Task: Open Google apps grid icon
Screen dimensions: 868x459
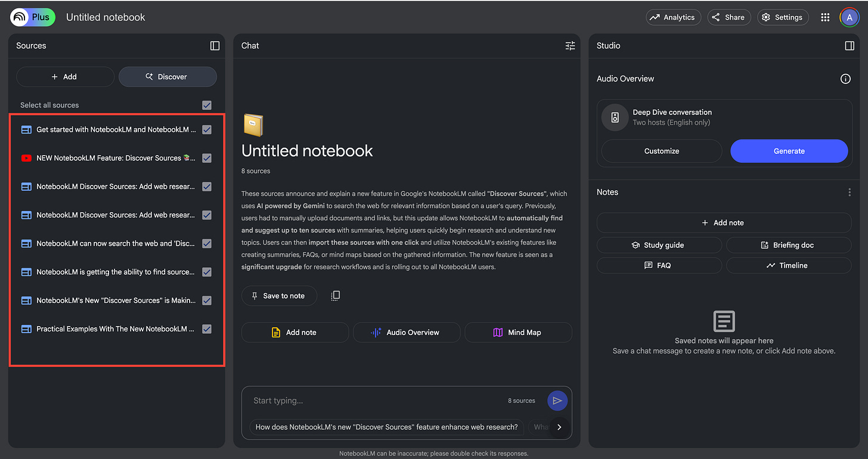Action: coord(825,17)
